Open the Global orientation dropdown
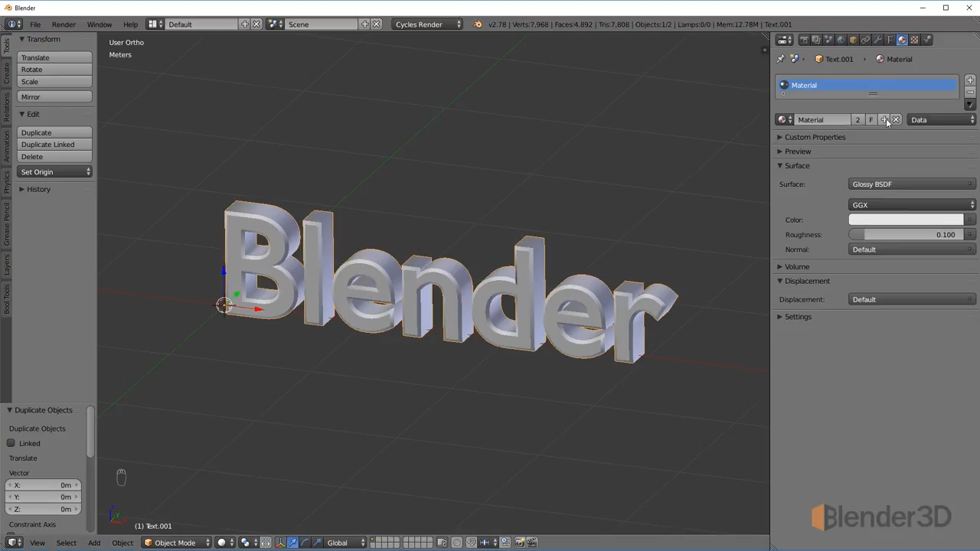Screen dimensions: 980x551 tap(346, 543)
